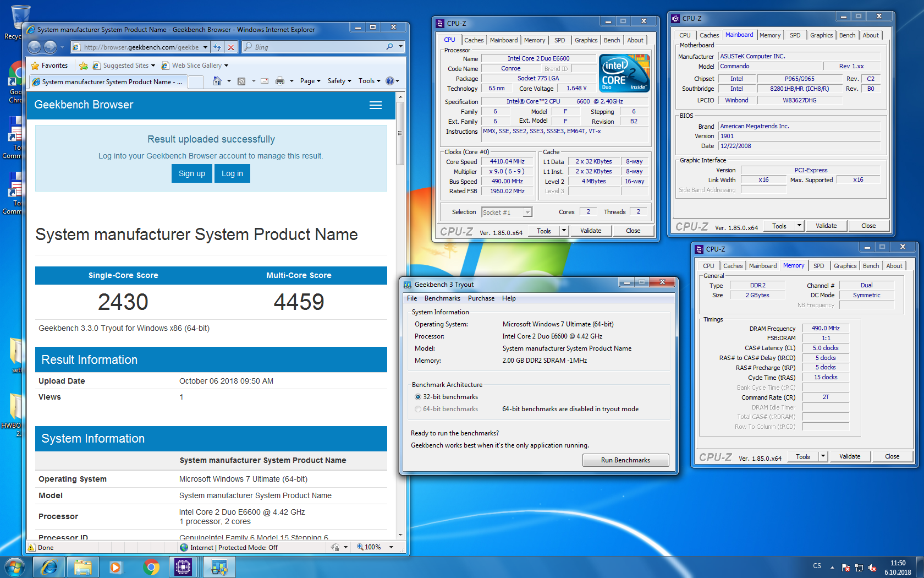Click CS language indicator in taskbar
924x578 pixels.
[x=817, y=566]
